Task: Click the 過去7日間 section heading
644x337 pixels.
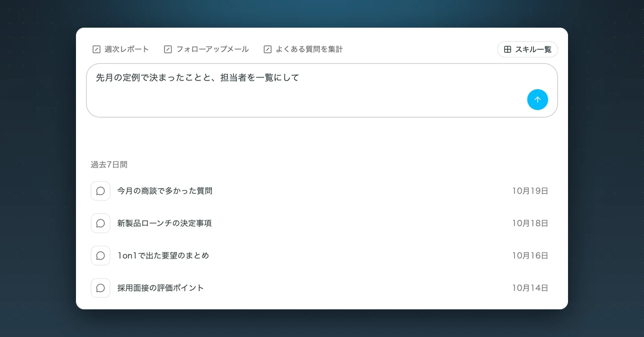Action: click(109, 164)
